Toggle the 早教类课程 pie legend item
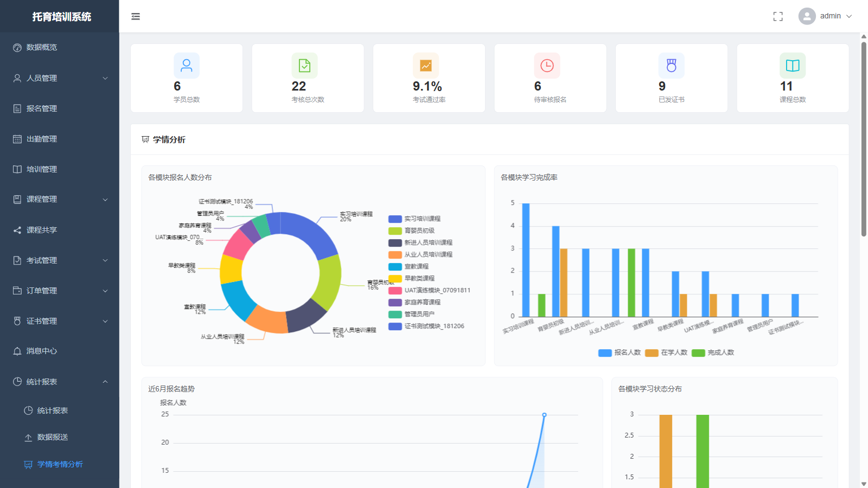Screen dimensions: 868x488 pyautogui.click(x=412, y=279)
